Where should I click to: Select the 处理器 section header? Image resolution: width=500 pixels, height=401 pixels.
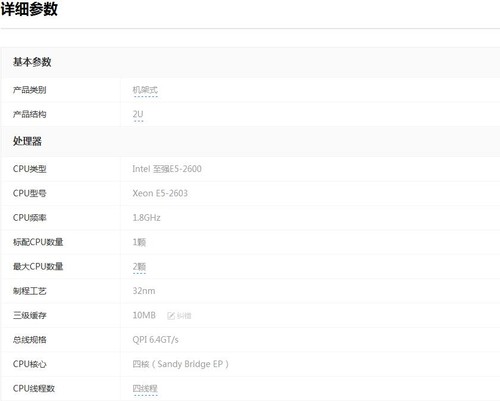pos(27,141)
